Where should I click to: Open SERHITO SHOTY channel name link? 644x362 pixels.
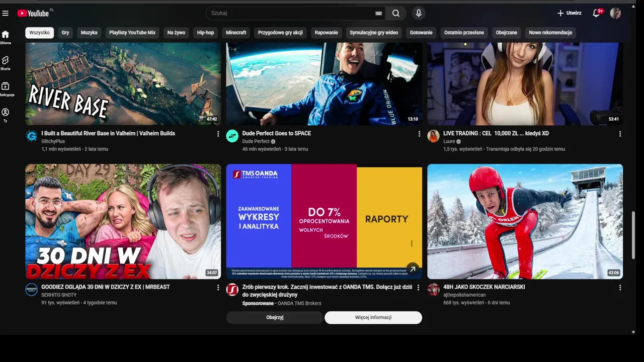[59, 295]
